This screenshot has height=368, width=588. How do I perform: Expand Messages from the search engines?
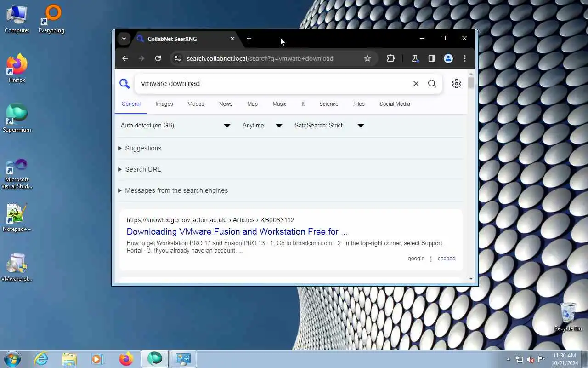[173, 190]
